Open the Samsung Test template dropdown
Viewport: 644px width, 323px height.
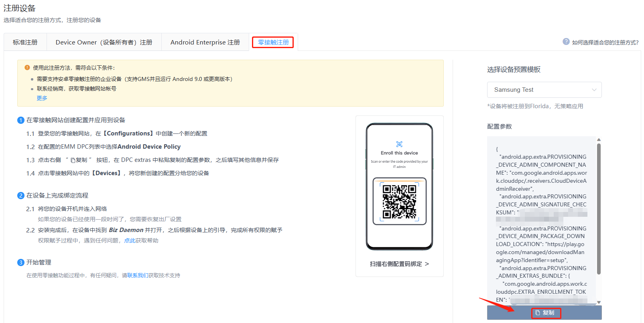[x=544, y=90]
